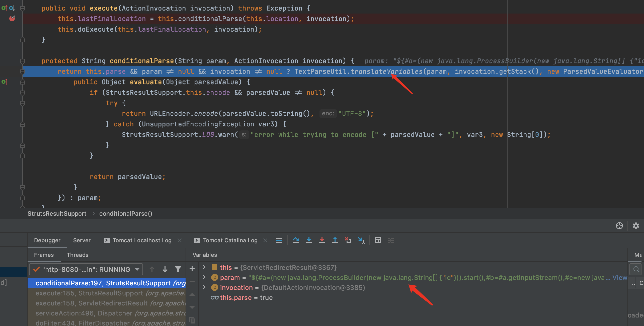Select the doFilter:434 FilterDispatcher frame
This screenshot has height=326, width=644.
(107, 322)
